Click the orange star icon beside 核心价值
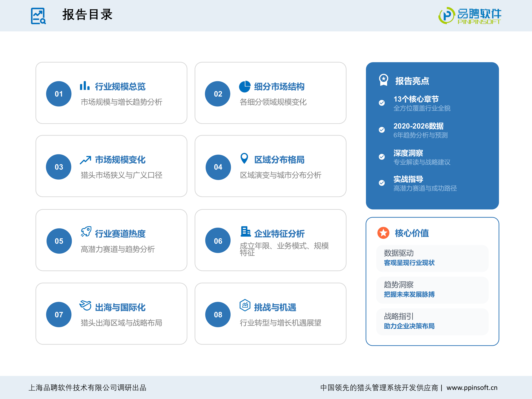 click(x=383, y=233)
